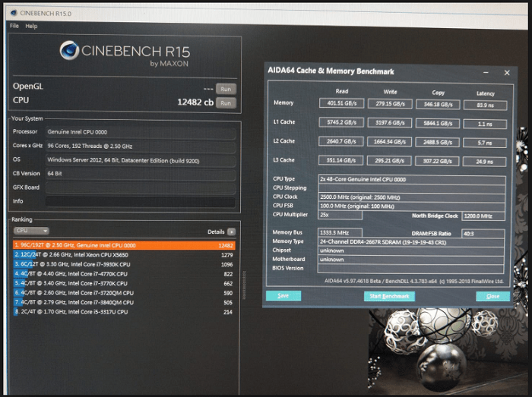
Task: Run the CPU benchmark
Action: (x=226, y=103)
